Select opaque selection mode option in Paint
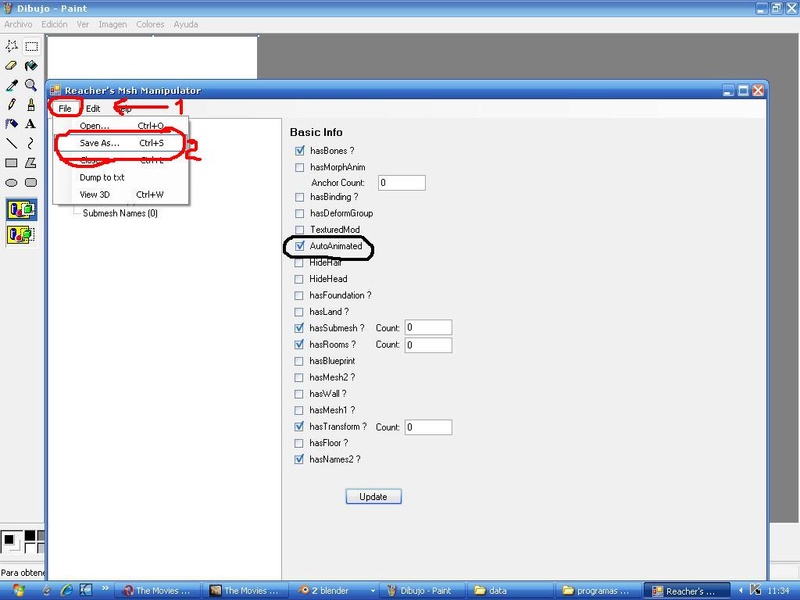The height and width of the screenshot is (600, 800). 21,210
